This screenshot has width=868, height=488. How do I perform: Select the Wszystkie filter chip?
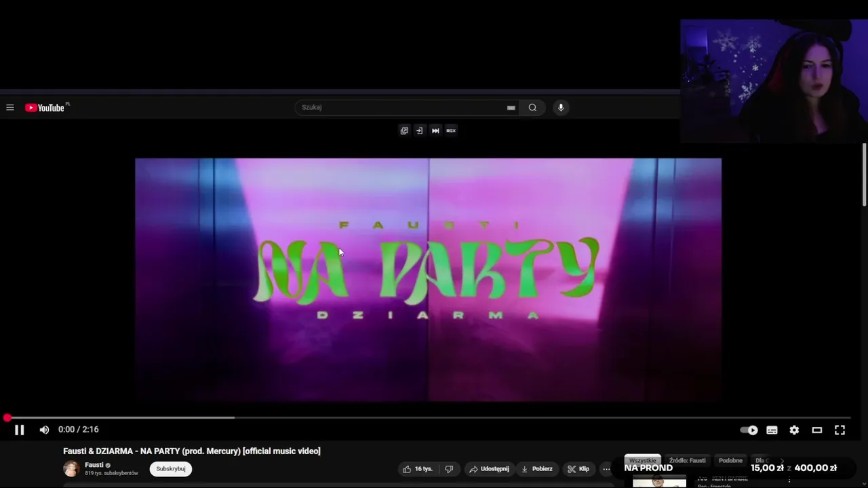click(642, 460)
